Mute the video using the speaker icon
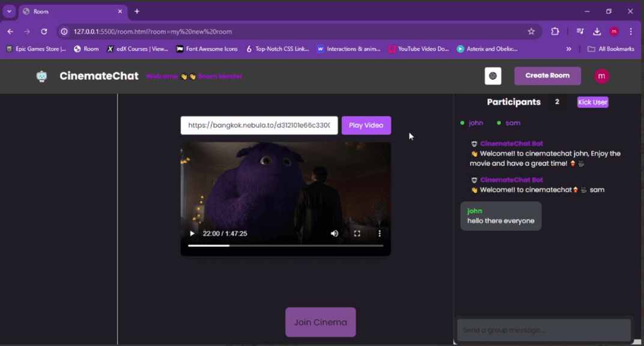This screenshot has height=346, width=644. [x=335, y=234]
